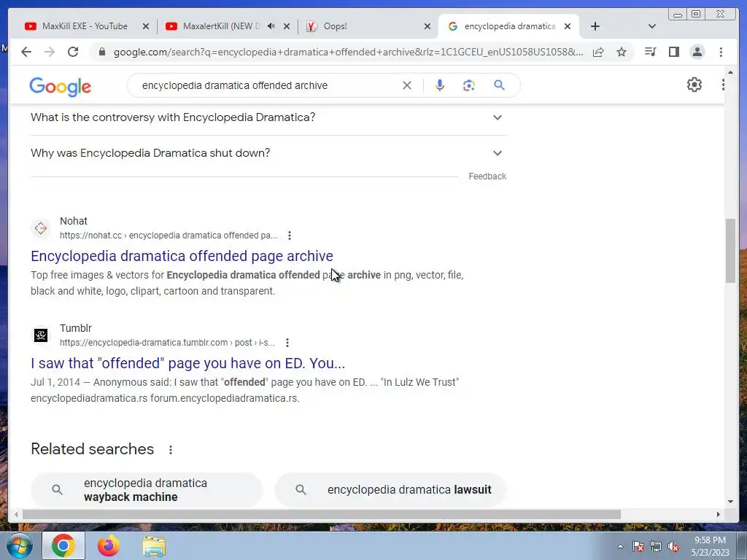Click the scroll down arrow
This screenshot has width=747, height=560.
730,502
